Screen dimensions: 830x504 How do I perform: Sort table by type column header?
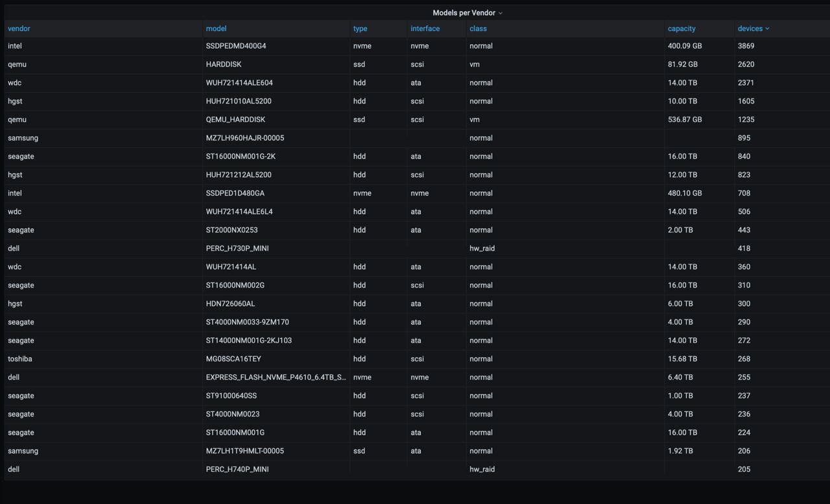[361, 29]
